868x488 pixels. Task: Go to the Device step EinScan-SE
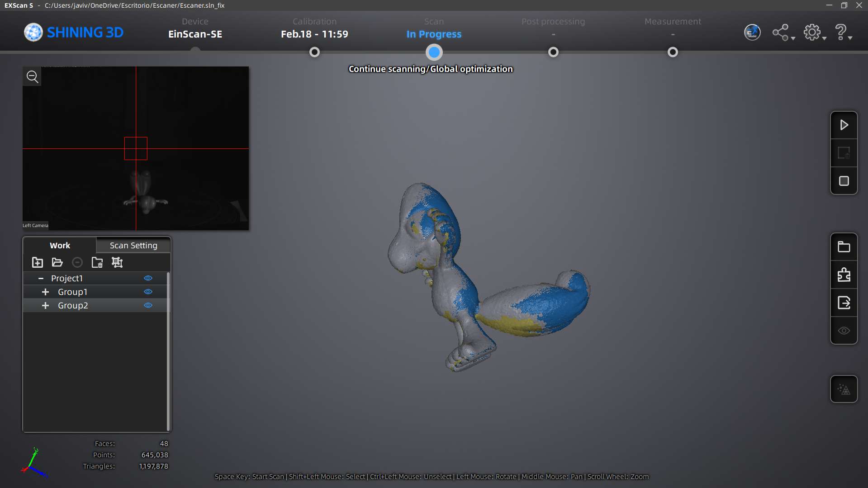(x=195, y=28)
